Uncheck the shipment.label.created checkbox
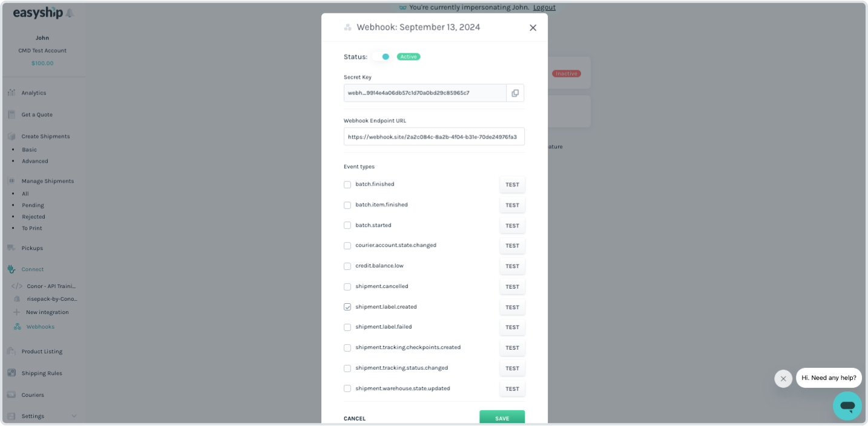Image resolution: width=868 pixels, height=426 pixels. 347,307
